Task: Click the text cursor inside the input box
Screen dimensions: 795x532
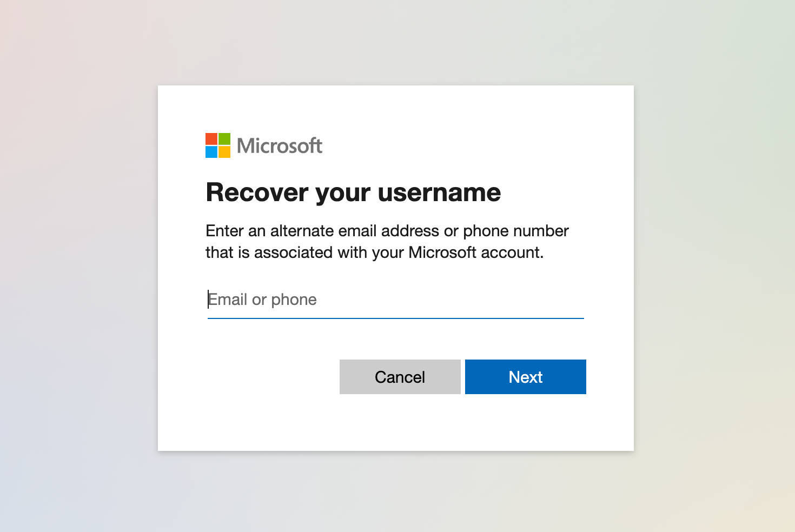Action: [x=208, y=300]
